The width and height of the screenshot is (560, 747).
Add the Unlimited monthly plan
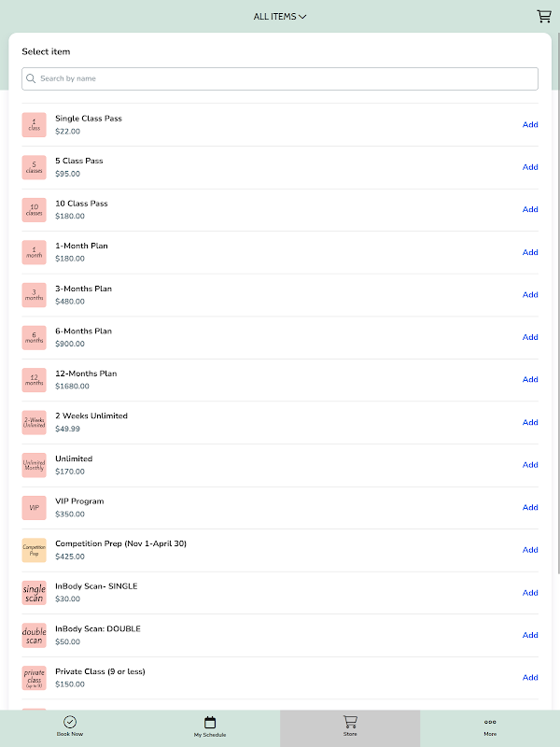click(x=530, y=465)
